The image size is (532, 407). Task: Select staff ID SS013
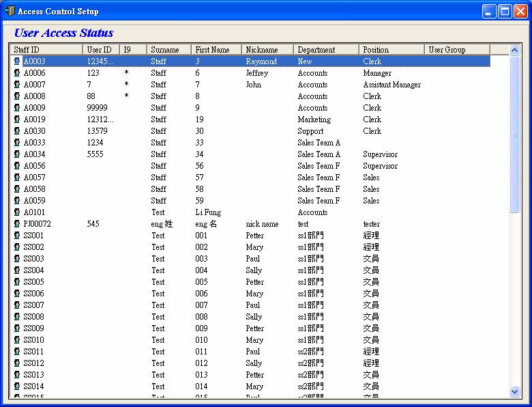click(33, 374)
